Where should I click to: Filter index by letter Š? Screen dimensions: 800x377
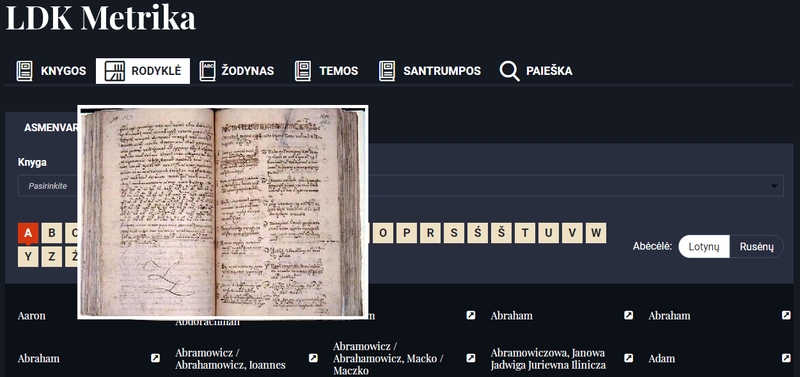pyautogui.click(x=501, y=233)
